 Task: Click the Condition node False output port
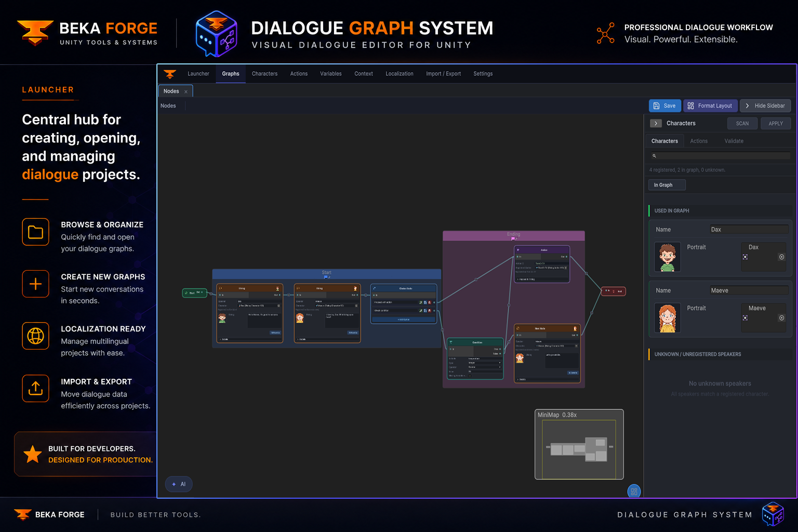tap(500, 354)
